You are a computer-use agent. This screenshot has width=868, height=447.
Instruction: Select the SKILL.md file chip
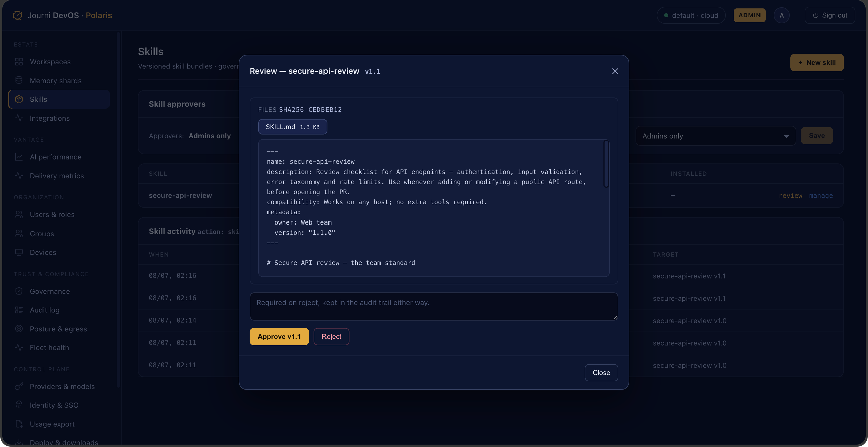pos(292,127)
